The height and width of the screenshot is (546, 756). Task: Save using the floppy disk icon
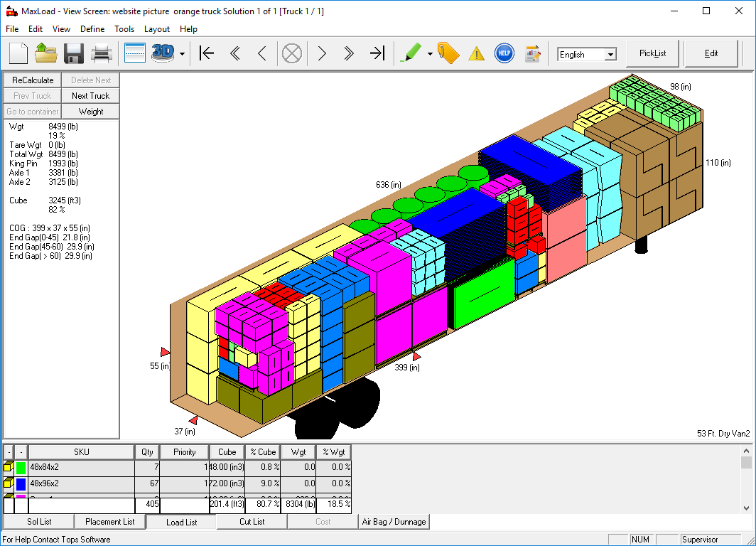[74, 53]
